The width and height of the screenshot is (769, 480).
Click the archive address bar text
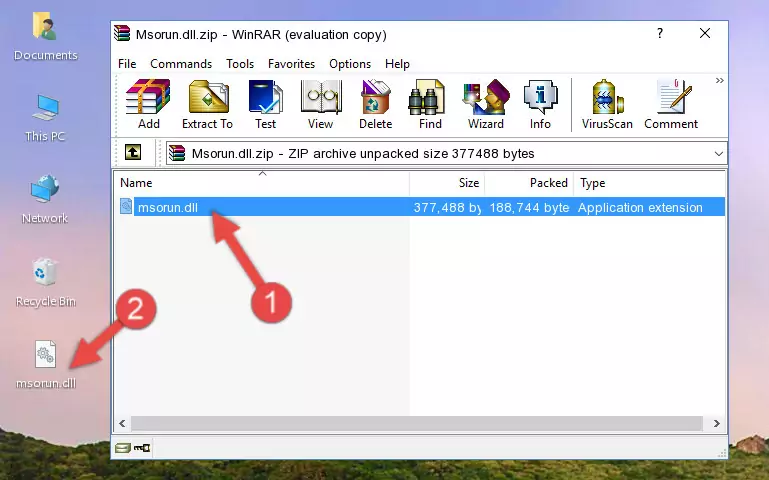[x=363, y=153]
